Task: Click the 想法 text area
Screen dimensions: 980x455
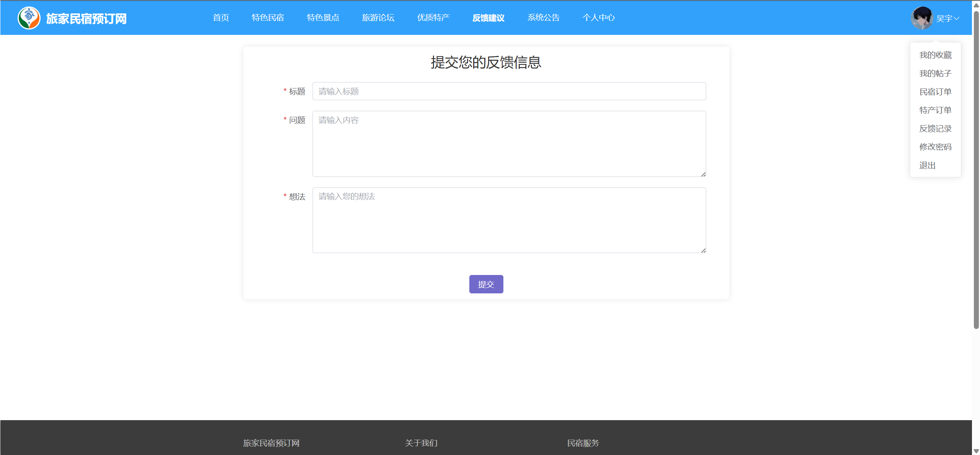Action: 509,220
